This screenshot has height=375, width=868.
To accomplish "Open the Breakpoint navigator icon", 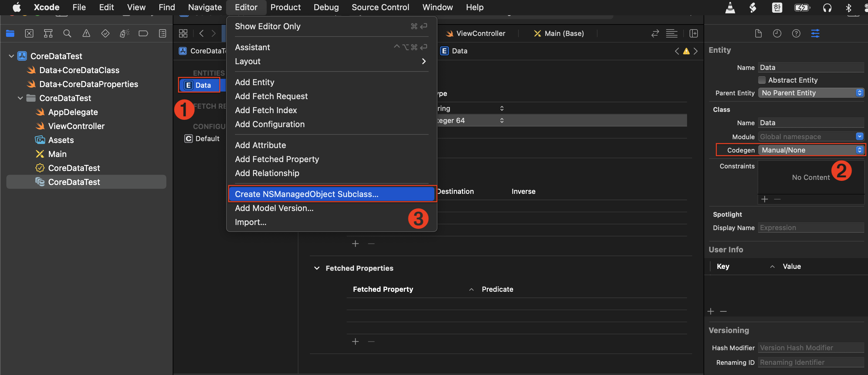I will click(143, 33).
